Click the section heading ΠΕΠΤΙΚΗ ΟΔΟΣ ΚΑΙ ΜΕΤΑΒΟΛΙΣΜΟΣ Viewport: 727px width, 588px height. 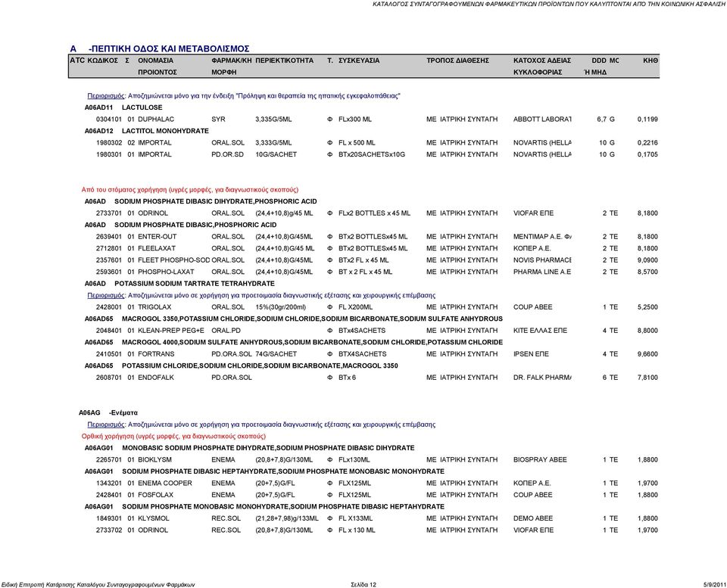pos(169,48)
